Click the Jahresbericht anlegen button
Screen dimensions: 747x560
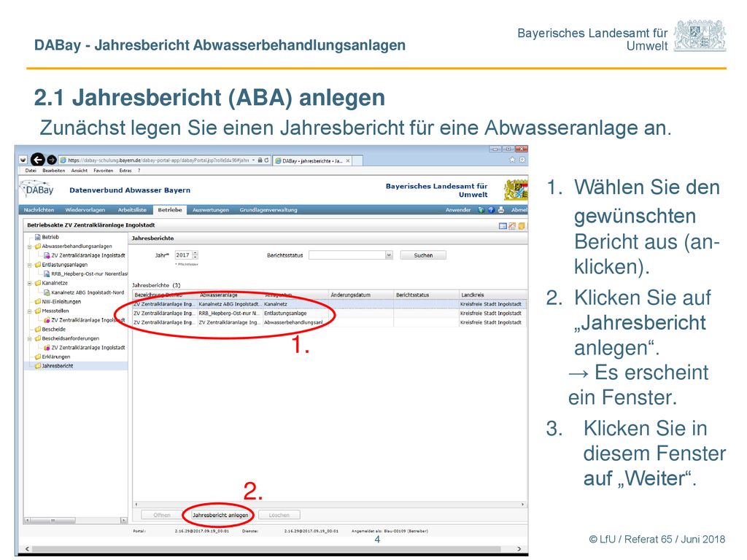pos(220,516)
